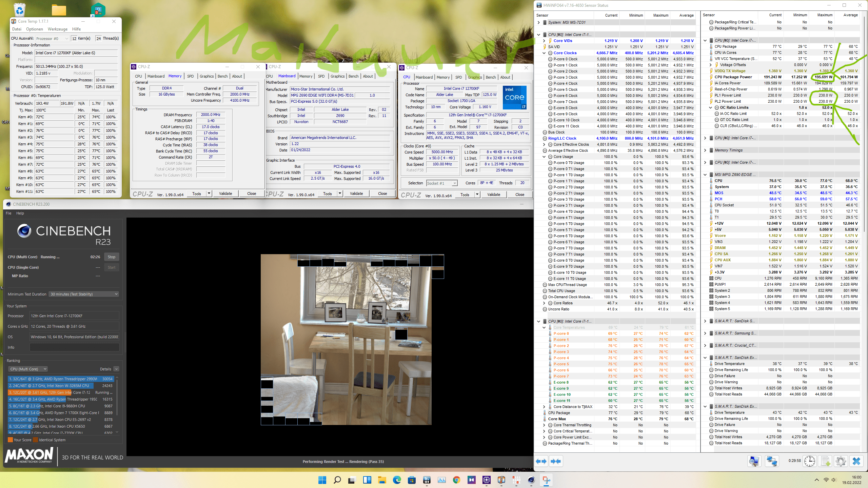
Task: Open taskbar Search magnifier
Action: click(x=337, y=480)
